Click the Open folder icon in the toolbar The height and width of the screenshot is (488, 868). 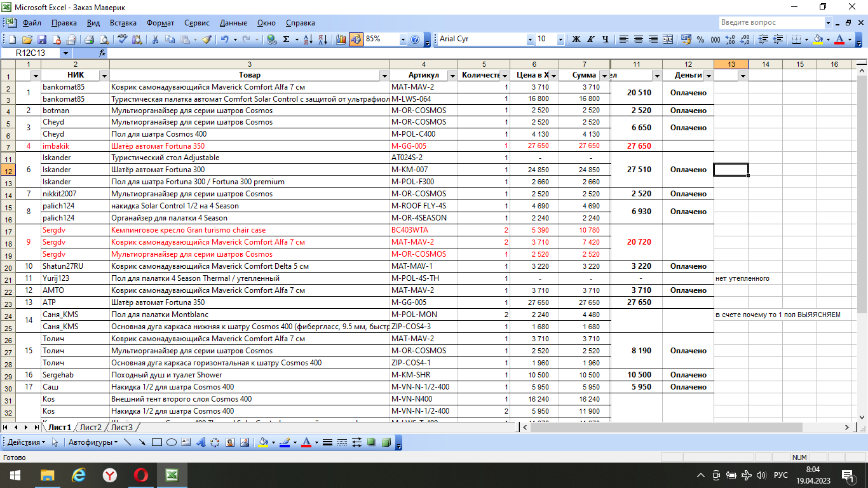(x=27, y=39)
